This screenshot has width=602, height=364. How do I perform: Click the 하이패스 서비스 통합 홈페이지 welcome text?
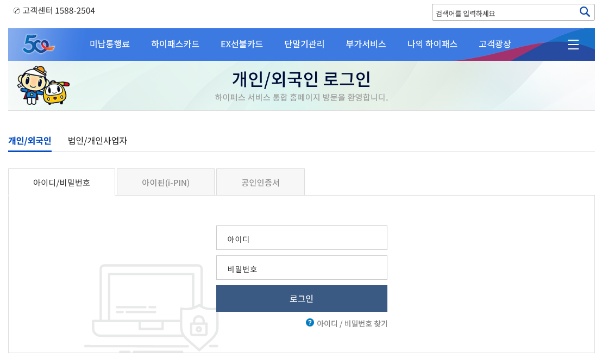(302, 98)
